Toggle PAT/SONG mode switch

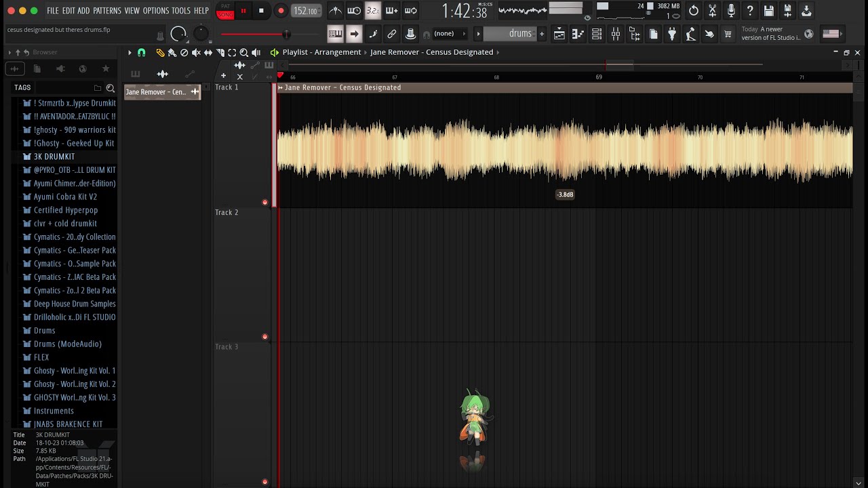tap(225, 11)
